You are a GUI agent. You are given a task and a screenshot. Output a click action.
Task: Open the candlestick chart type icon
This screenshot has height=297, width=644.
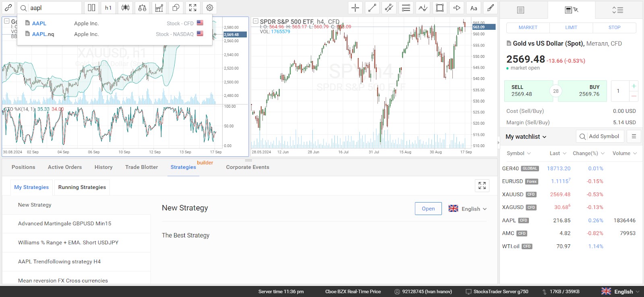(125, 8)
